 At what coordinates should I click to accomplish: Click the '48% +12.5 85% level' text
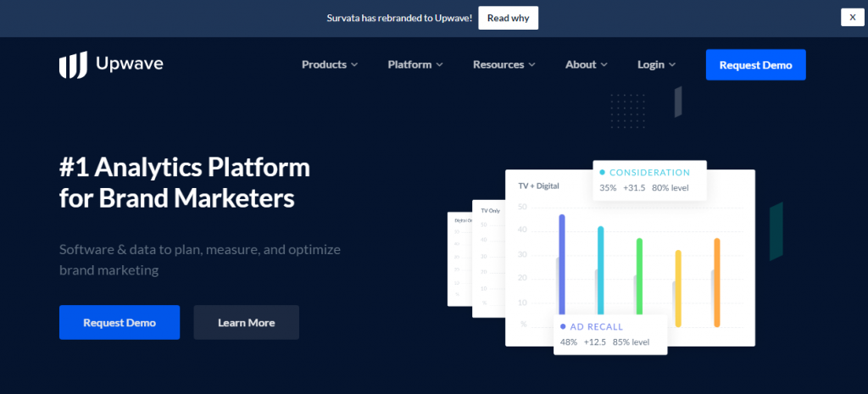tap(604, 342)
